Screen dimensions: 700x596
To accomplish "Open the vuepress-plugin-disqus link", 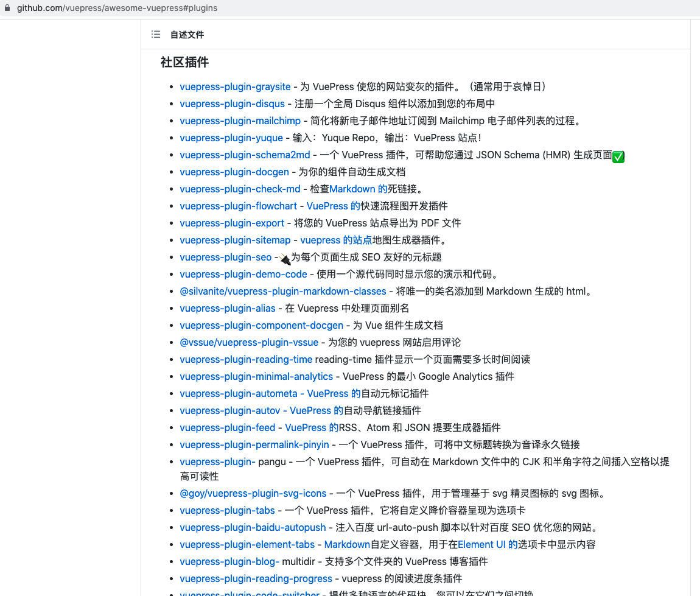I will pos(232,103).
